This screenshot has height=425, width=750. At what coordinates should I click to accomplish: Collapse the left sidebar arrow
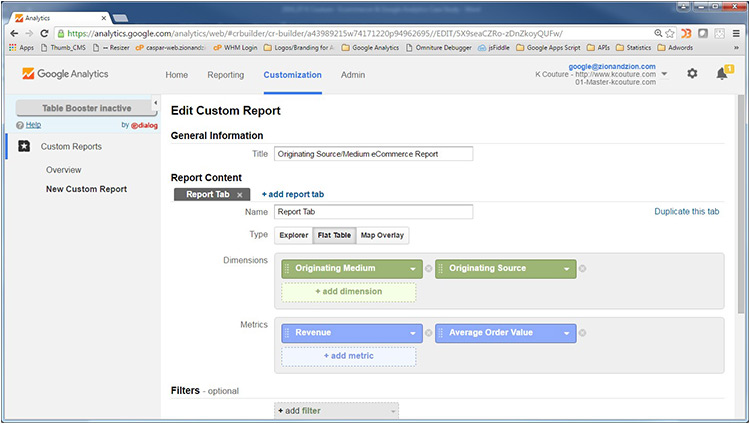point(155,103)
